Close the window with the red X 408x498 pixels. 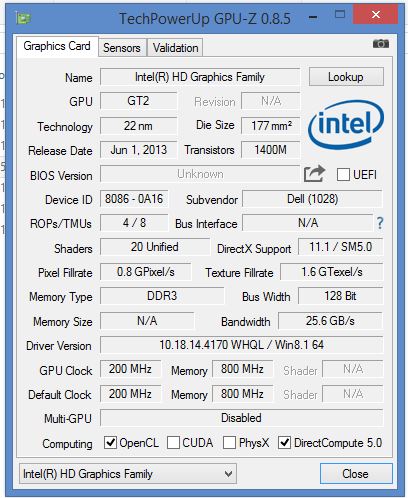coord(375,14)
